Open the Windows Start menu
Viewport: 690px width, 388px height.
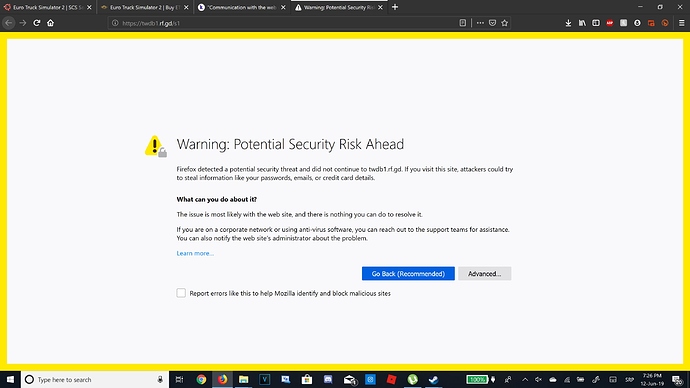point(10,379)
